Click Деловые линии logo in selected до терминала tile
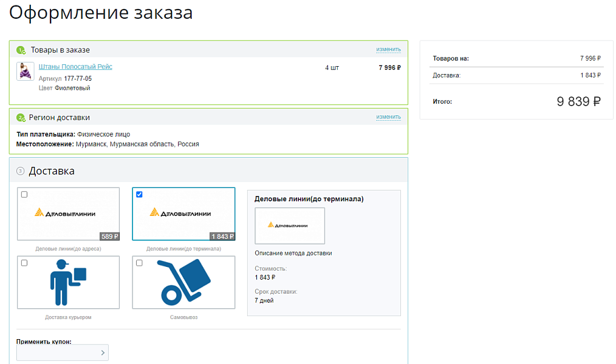616x364 pixels. click(x=180, y=213)
